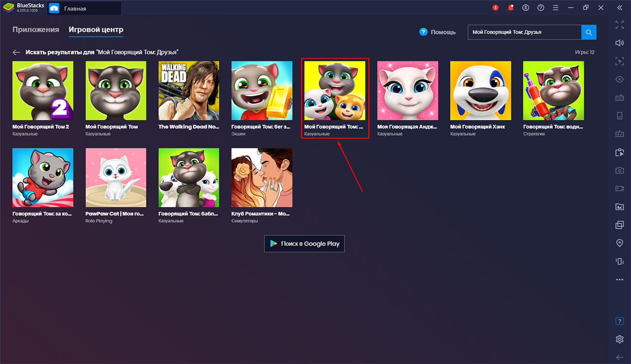Click the Экшен category label
This screenshot has width=631, height=364.
[238, 134]
